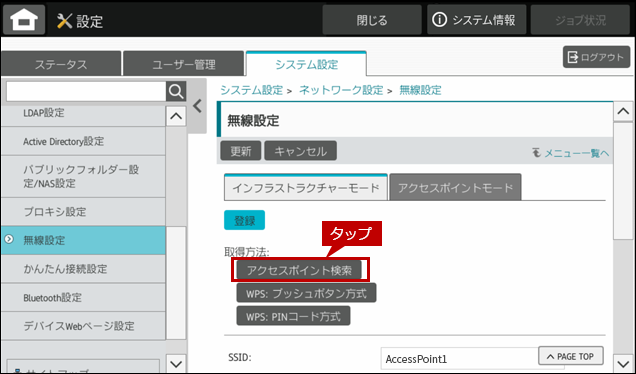Image resolution: width=636 pixels, height=374 pixels.
Task: Click the search magnifier icon
Action: [176, 91]
